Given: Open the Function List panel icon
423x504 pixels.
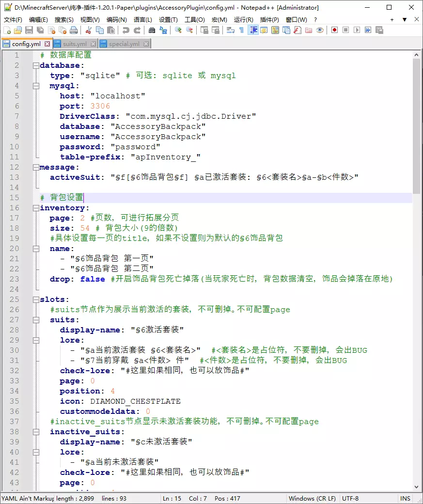Looking at the screenshot, I should 298,30.
